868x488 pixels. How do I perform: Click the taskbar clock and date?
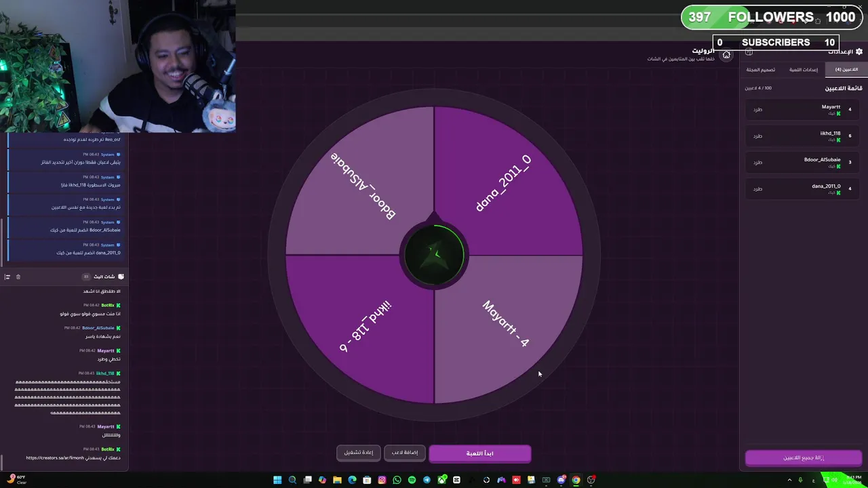pyautogui.click(x=854, y=480)
